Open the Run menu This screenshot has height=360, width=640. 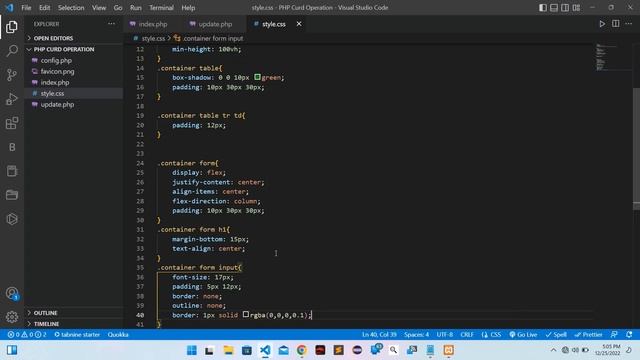[x=136, y=8]
